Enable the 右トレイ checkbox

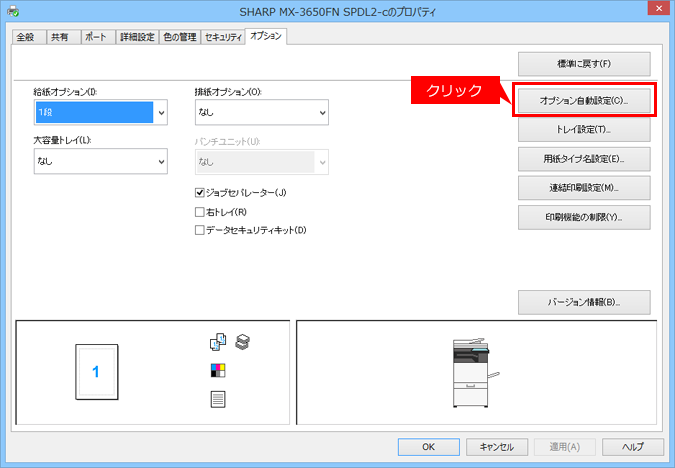tap(199, 212)
